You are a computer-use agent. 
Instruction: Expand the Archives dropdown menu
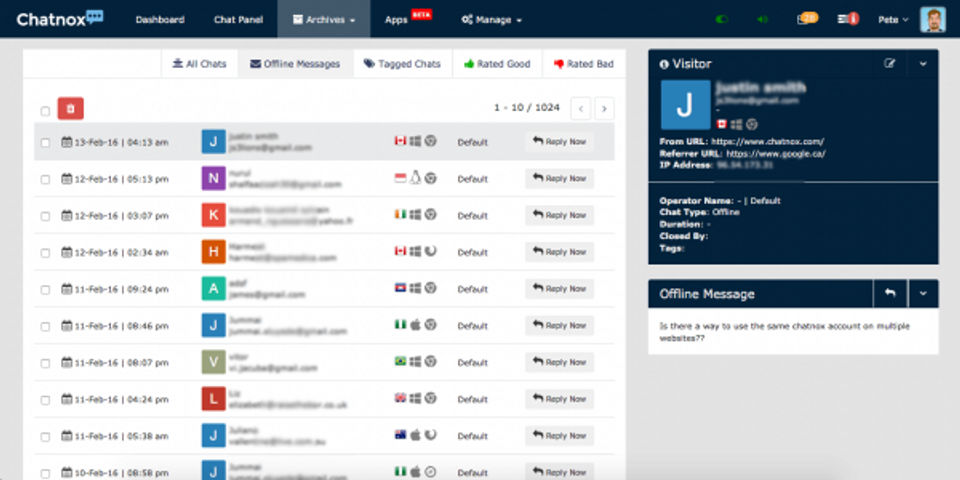point(324,20)
